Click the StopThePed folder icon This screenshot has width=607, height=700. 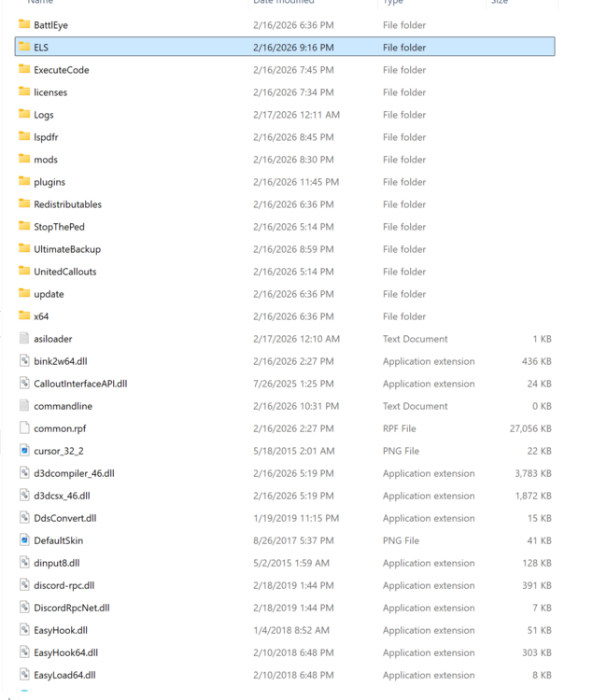[24, 226]
